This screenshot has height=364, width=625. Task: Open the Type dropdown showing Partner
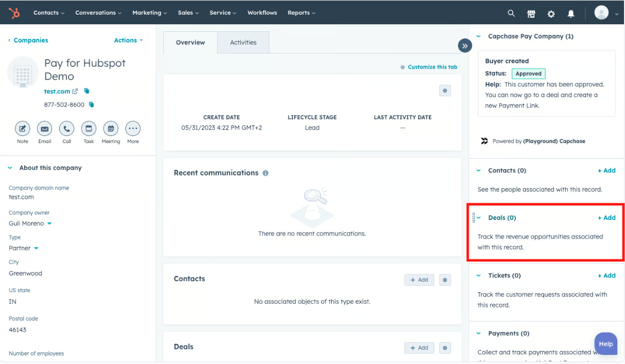[x=24, y=248]
